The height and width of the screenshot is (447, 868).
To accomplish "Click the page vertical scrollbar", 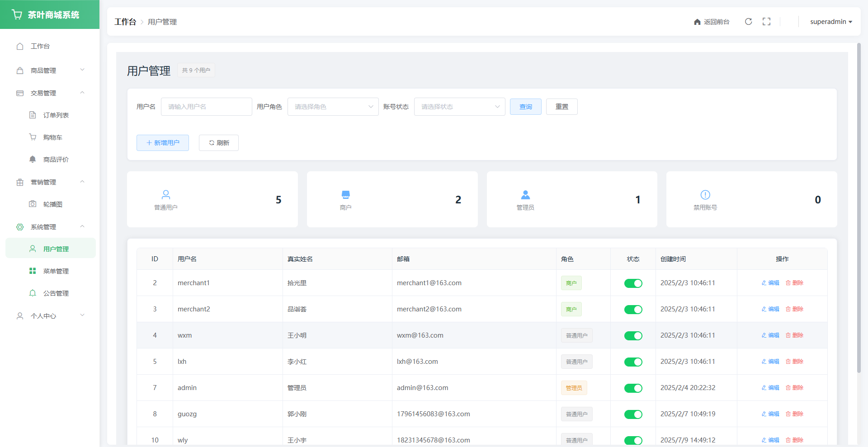I will pyautogui.click(x=859, y=208).
